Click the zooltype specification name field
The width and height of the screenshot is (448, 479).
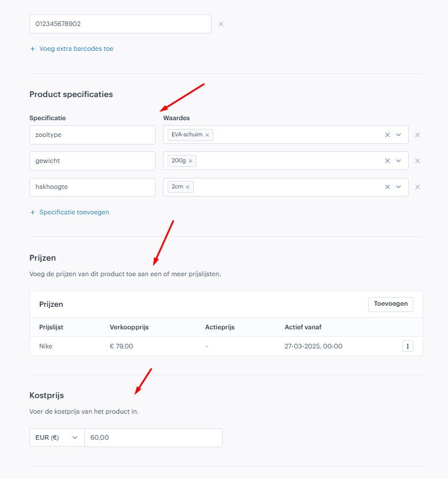pyautogui.click(x=92, y=135)
